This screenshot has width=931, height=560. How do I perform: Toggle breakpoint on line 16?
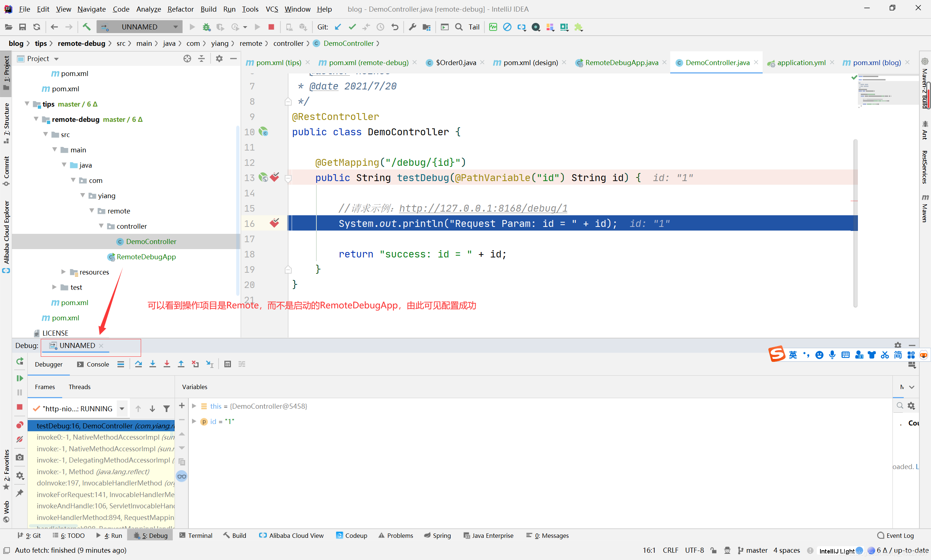coord(274,223)
